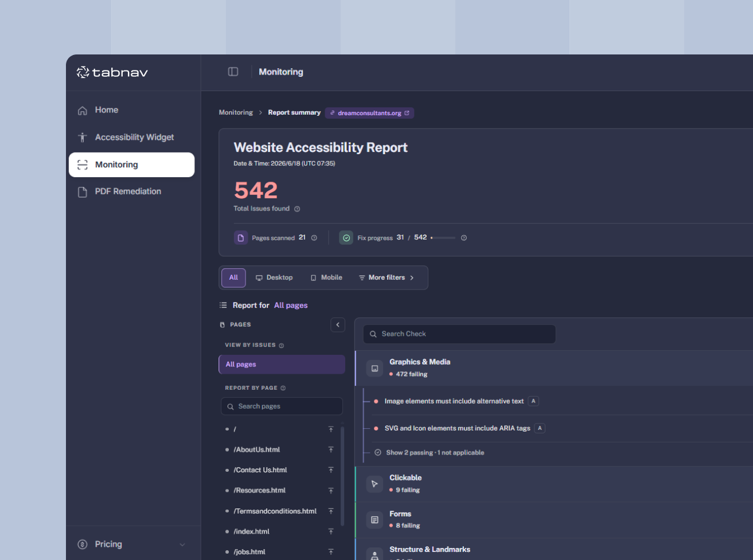
Task: Click list icon beside Report for
Action: [x=223, y=306]
